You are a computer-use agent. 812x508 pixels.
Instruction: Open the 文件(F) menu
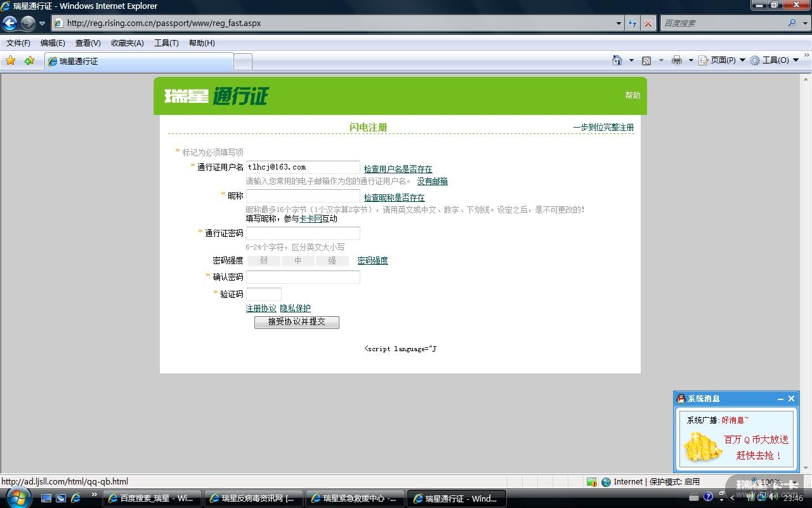pos(18,43)
